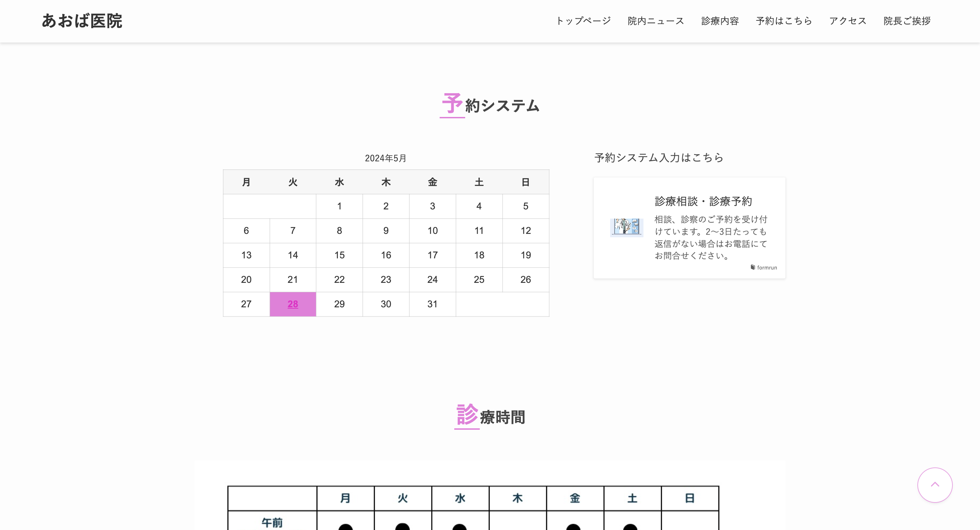
Task: Open the 院長ご挨拶 navigation link
Action: click(906, 21)
